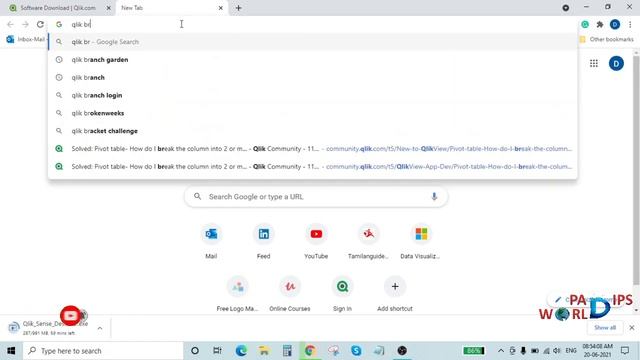Open the Mail shortcut tile
This screenshot has width=640, height=360.
tap(211, 242)
